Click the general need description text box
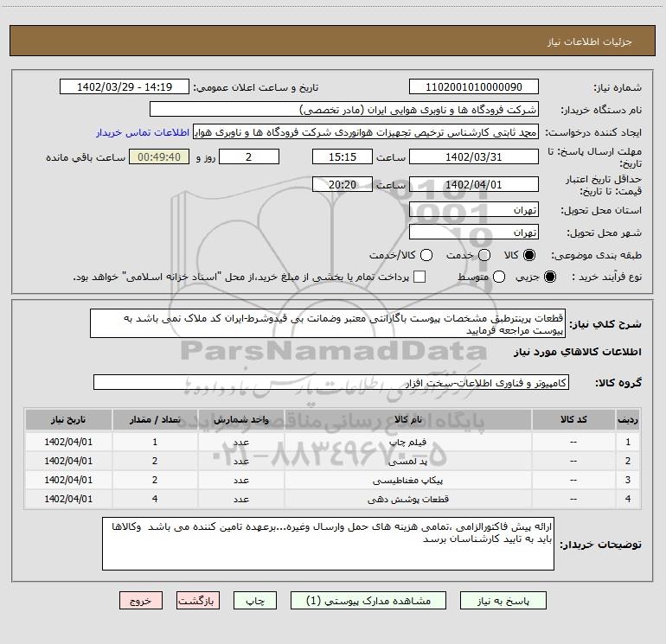The height and width of the screenshot is (644, 666). point(328,324)
